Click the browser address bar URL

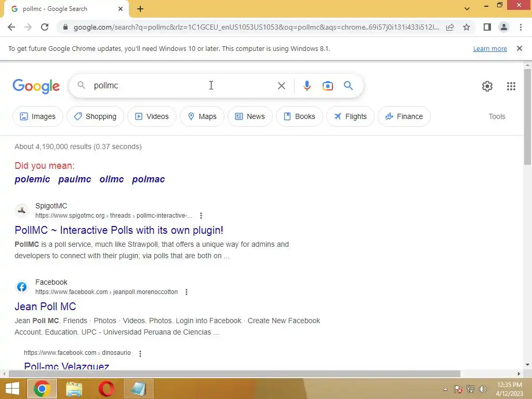256,27
